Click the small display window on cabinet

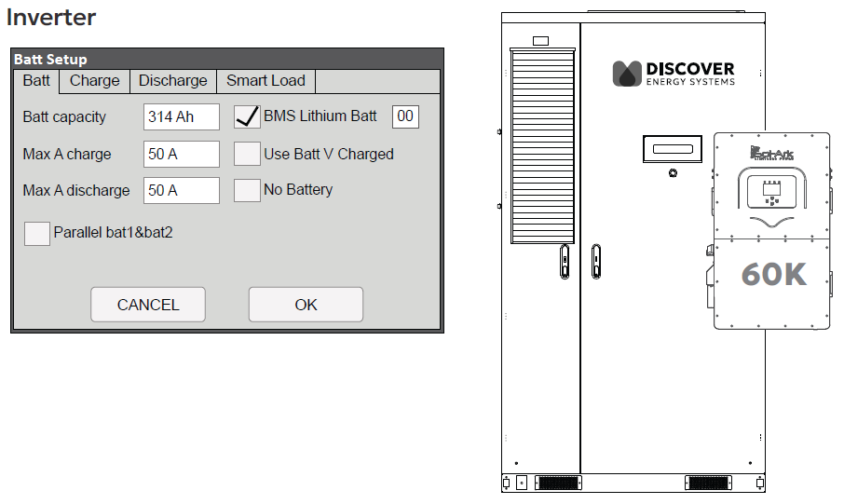[673, 149]
